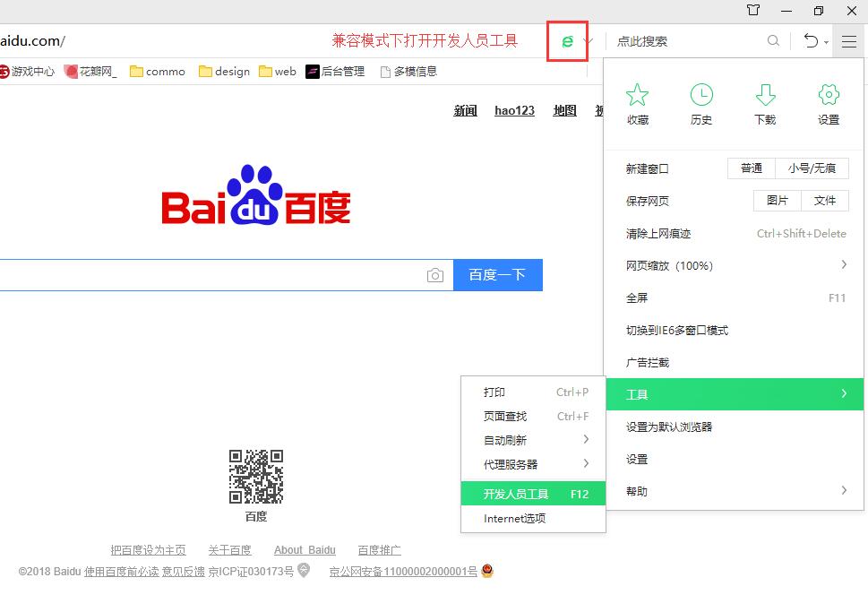This screenshot has width=868, height=612.
Task: Click 百度推广 link
Action: pyautogui.click(x=379, y=550)
